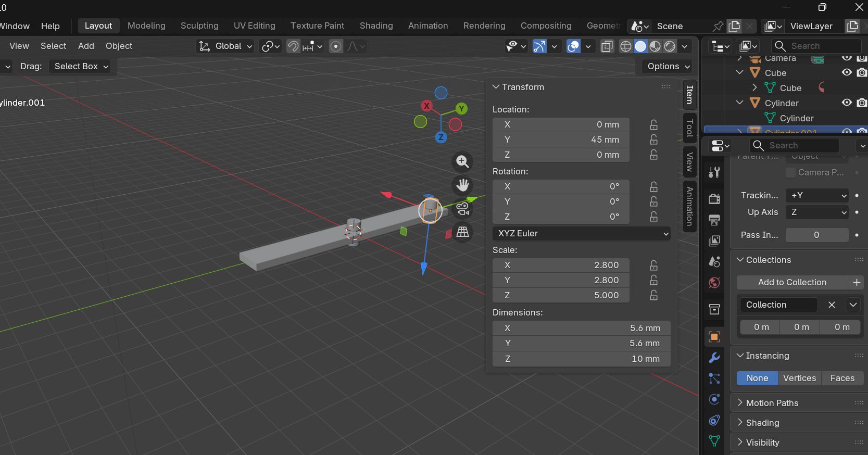This screenshot has height=455, width=868.
Task: Expand the Shading panel in properties
Action: (740, 423)
